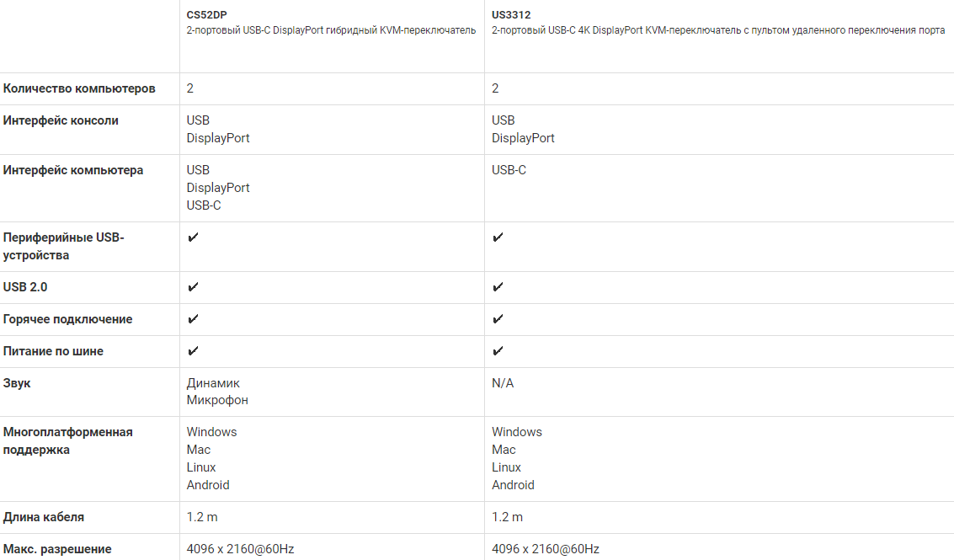954x560 pixels.
Task: Click the CS52DP hybrid KVM description text
Action: pos(331,30)
